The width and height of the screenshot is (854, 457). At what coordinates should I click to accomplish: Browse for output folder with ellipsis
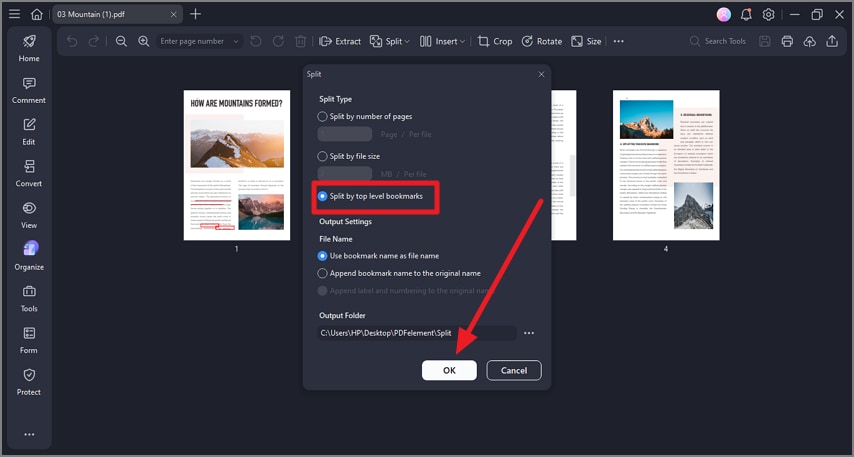pyautogui.click(x=529, y=333)
